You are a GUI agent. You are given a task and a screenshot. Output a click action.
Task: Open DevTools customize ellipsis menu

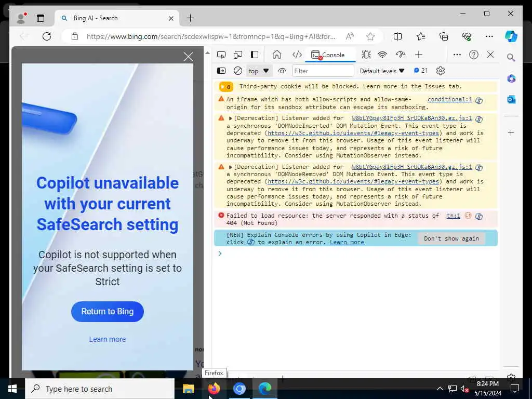pyautogui.click(x=457, y=55)
